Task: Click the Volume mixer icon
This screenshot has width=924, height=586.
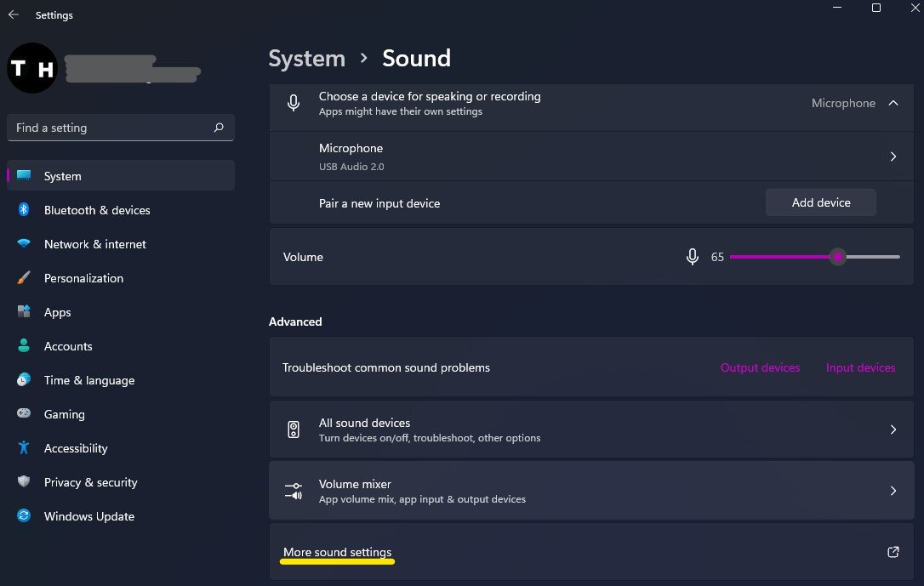Action: click(x=294, y=491)
